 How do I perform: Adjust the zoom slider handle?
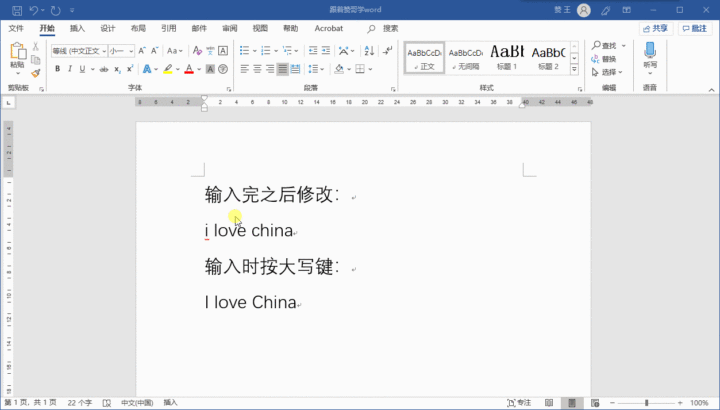click(x=647, y=403)
